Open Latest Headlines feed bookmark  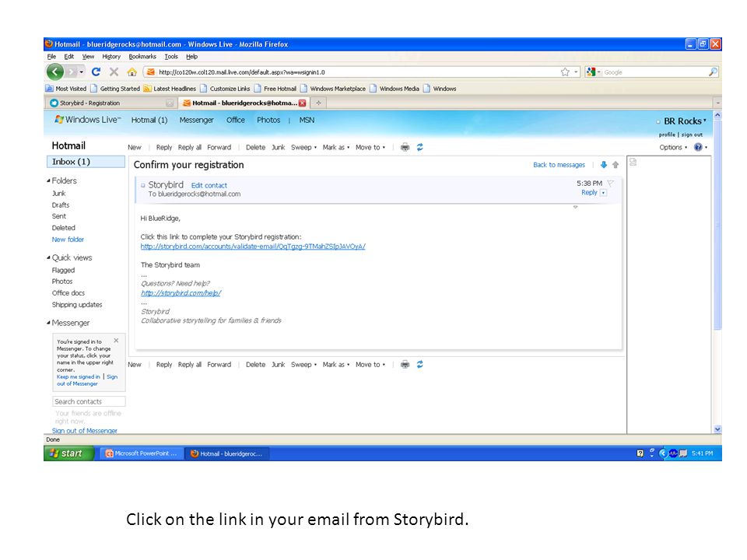click(170, 89)
